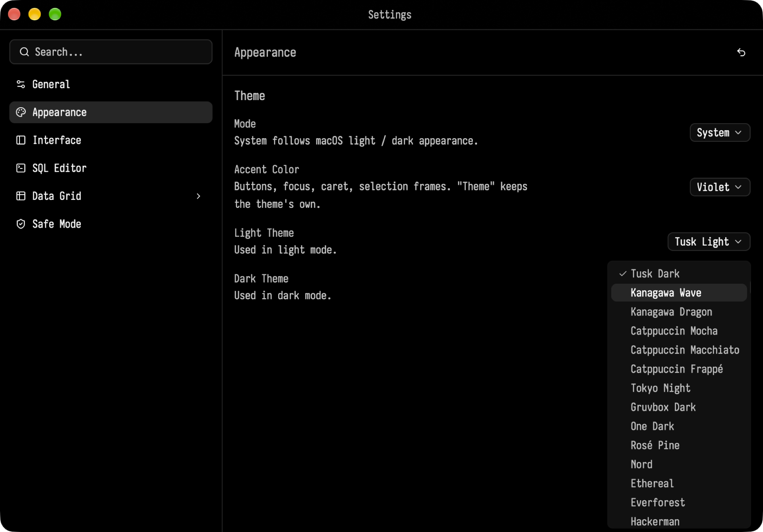
Task: Choose Hackerman theme option
Action: click(679, 521)
